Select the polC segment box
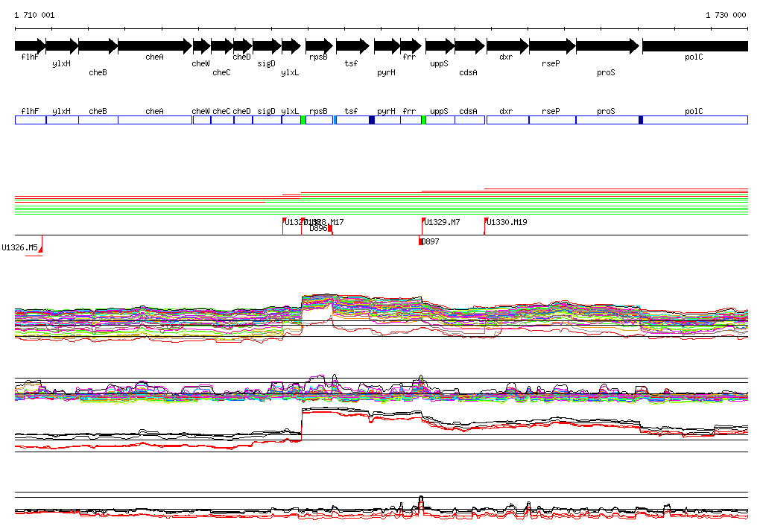This screenshot has height=532, width=763. (694, 120)
